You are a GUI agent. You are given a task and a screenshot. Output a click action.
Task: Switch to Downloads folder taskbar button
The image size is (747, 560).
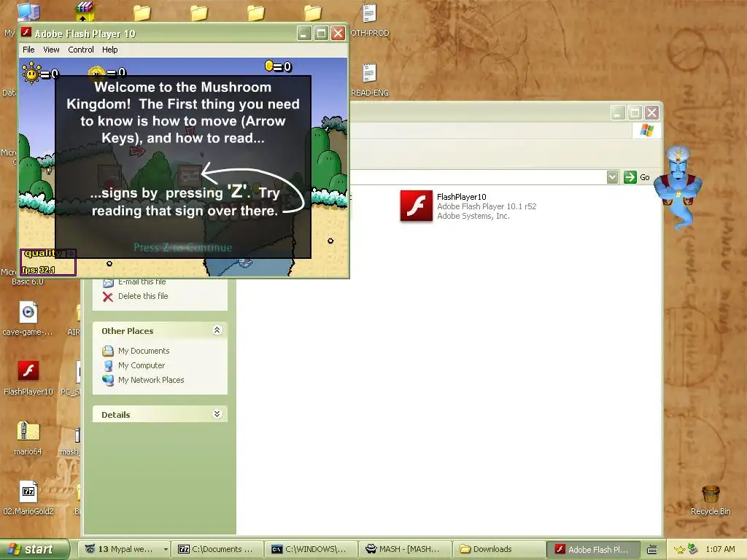pos(498,549)
